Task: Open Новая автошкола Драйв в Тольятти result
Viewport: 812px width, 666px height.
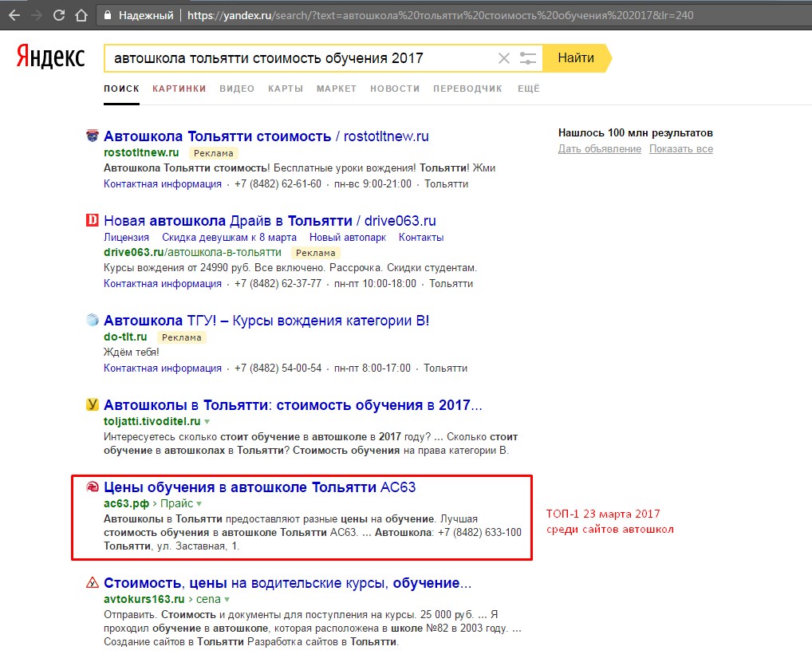Action: (270, 221)
